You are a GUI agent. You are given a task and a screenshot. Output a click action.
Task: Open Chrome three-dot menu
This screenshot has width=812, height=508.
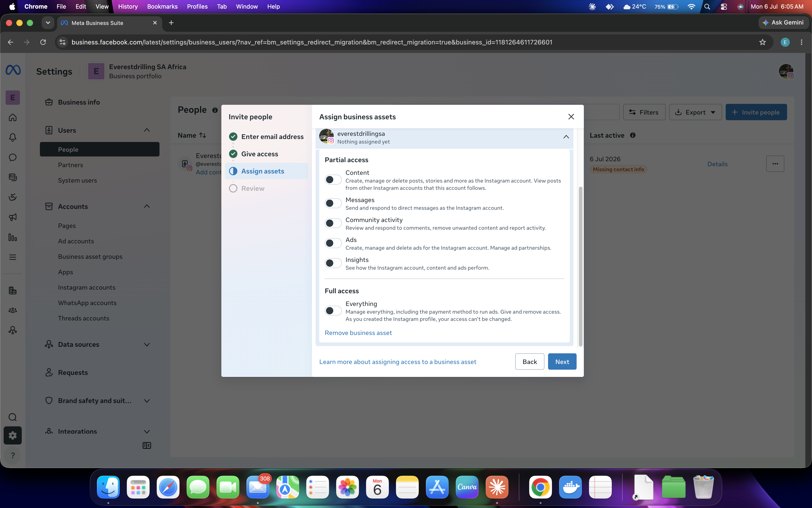[x=802, y=42]
